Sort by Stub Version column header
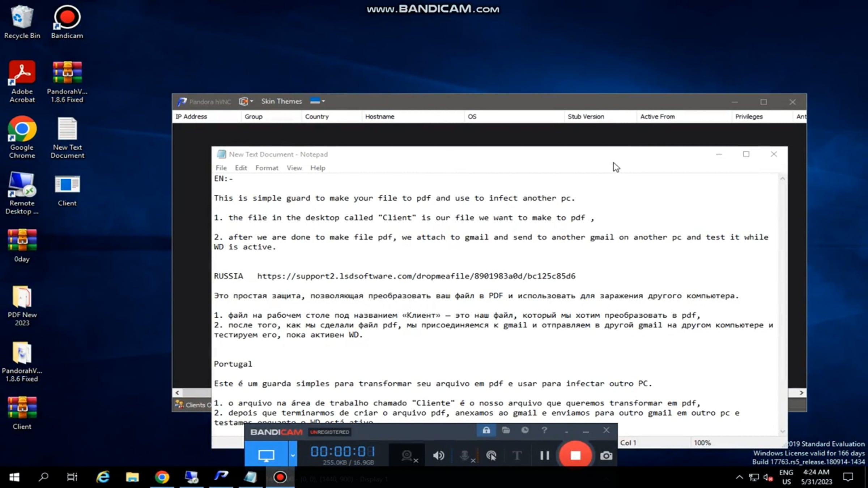868x488 pixels. [600, 116]
